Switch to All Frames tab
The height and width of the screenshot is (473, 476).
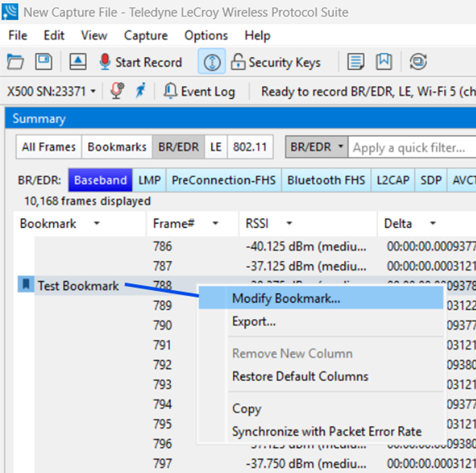(49, 147)
